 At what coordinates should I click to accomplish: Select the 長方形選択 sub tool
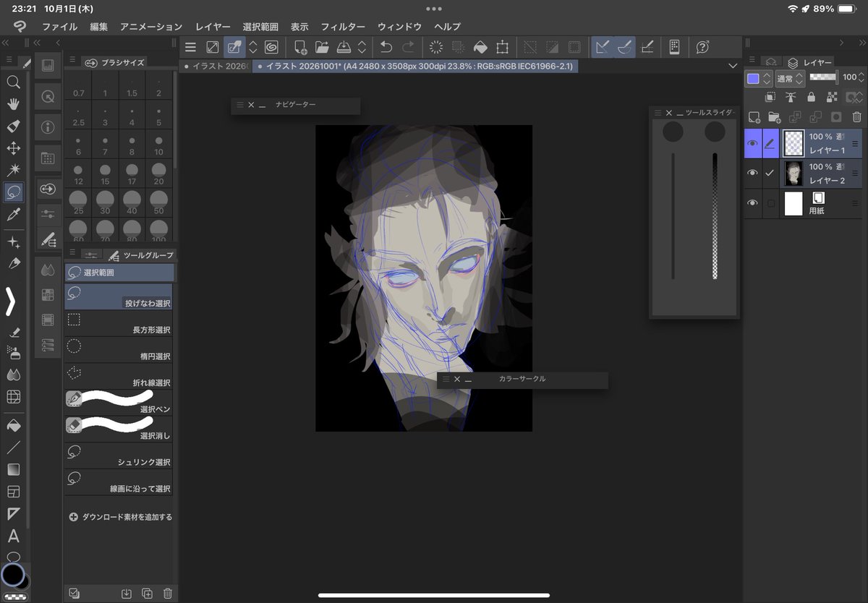[x=119, y=322]
